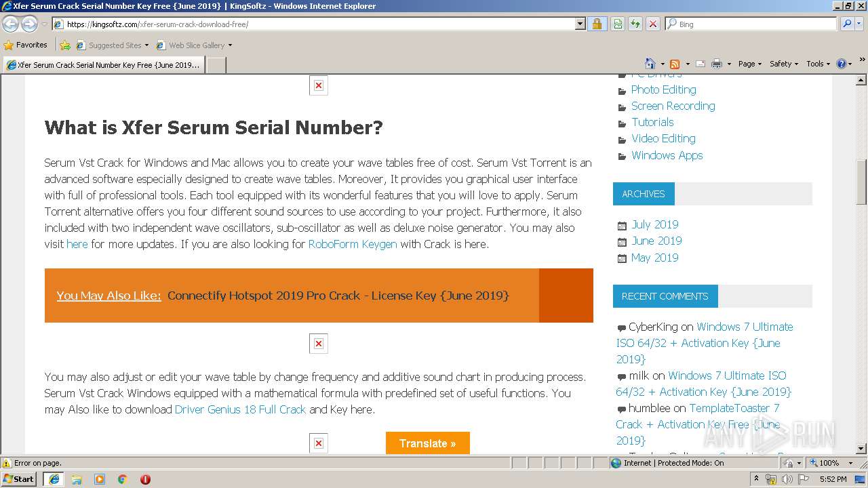
Task: Click the vertical scrollbar thumb
Action: [861, 182]
